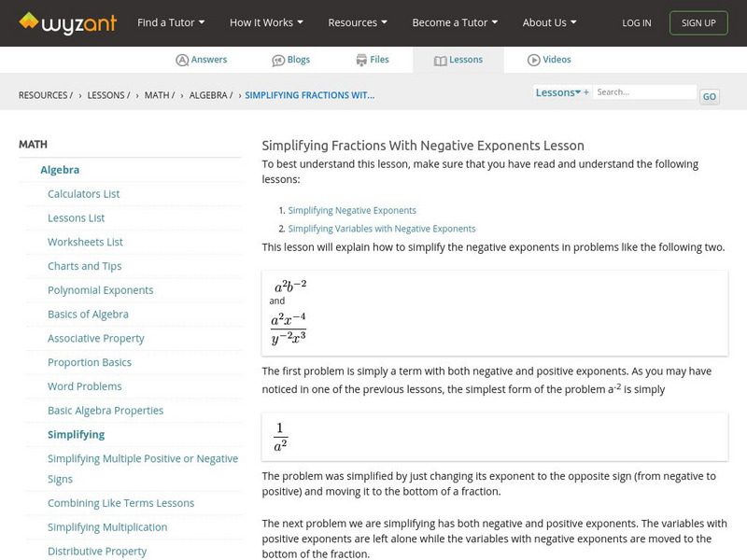Click the Lessons open-book icon

tap(441, 60)
